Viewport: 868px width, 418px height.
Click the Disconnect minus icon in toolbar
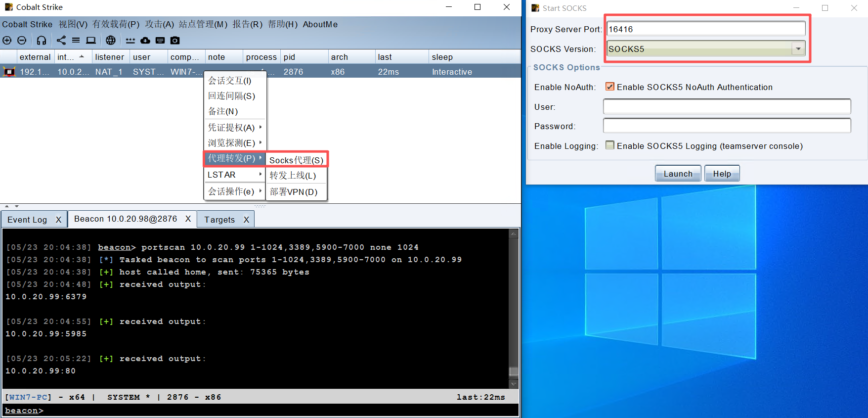(22, 41)
